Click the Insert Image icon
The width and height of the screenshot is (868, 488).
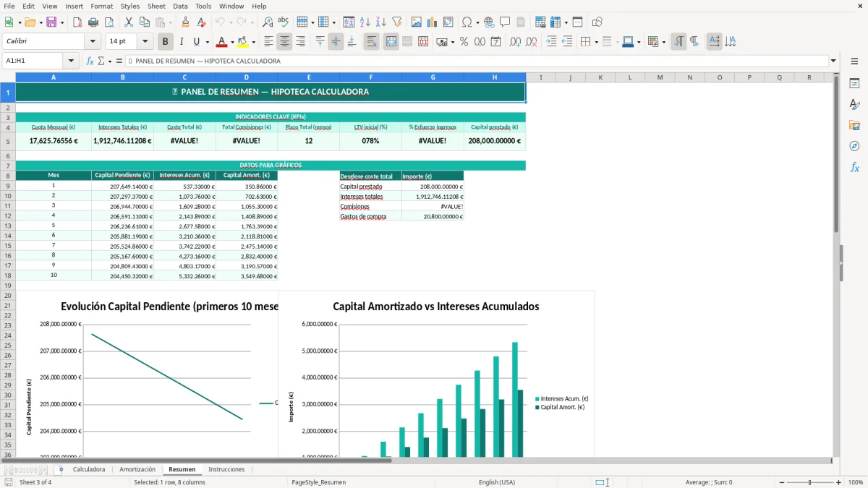tap(417, 22)
